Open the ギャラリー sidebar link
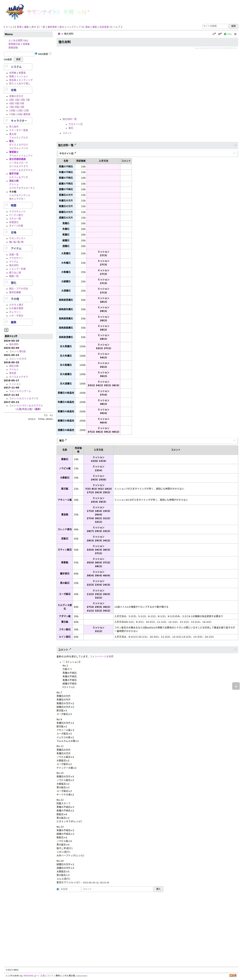This screenshot has width=242, height=980. [x=15, y=312]
